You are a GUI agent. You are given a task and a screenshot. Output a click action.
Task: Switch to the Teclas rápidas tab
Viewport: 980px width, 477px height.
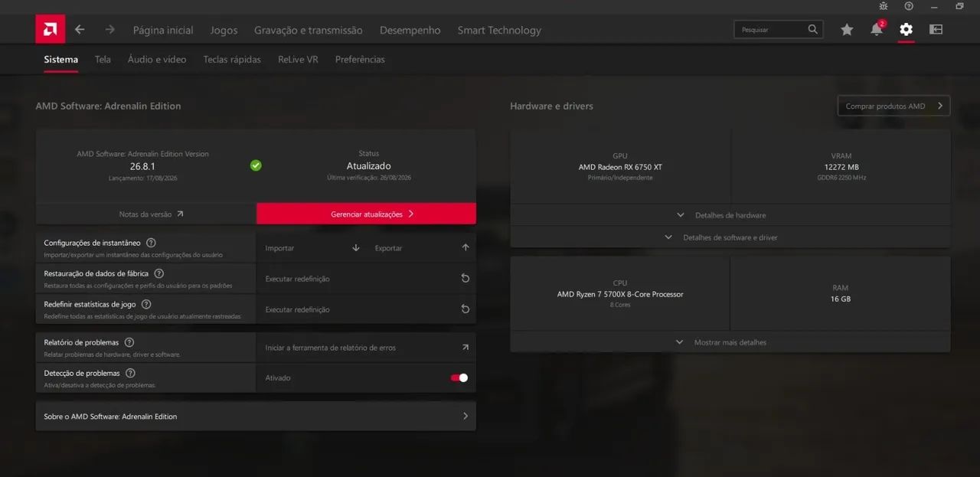(232, 60)
